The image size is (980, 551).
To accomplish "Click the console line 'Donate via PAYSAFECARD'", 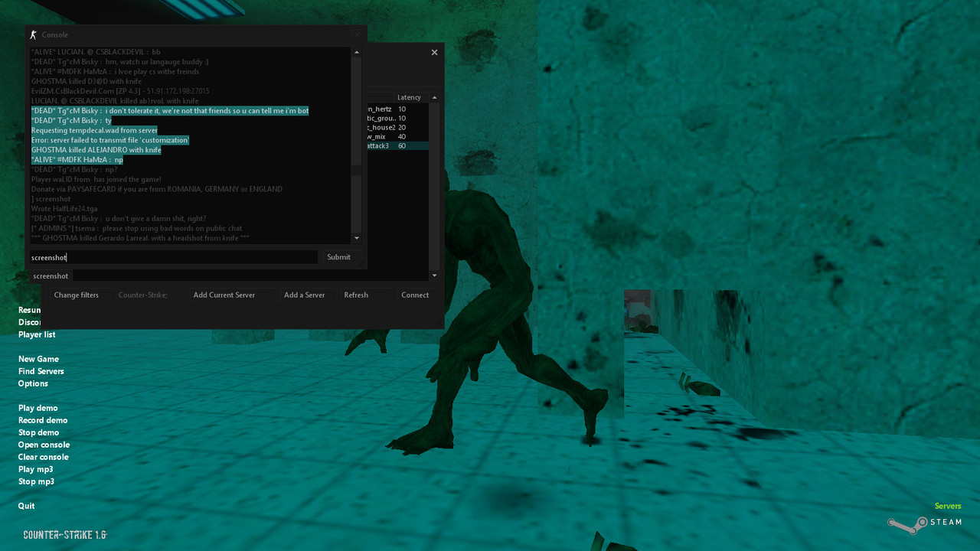I will click(156, 189).
